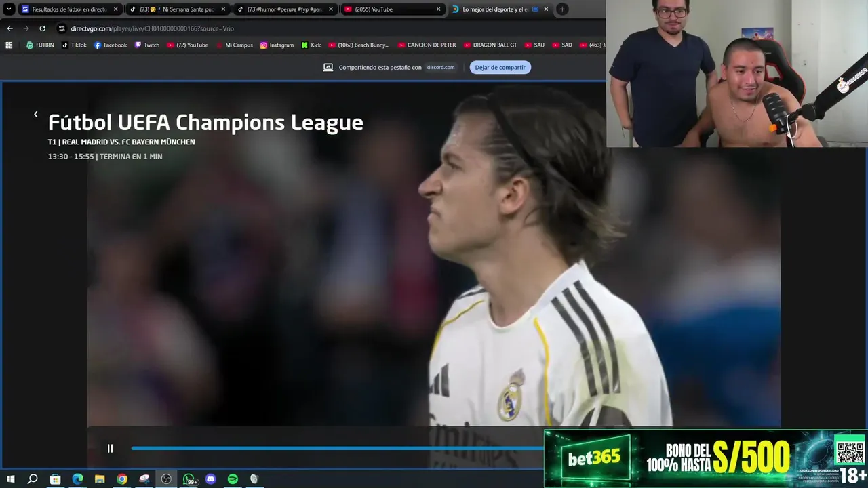
Task: Open Twitch bookmark
Action: point(147,45)
